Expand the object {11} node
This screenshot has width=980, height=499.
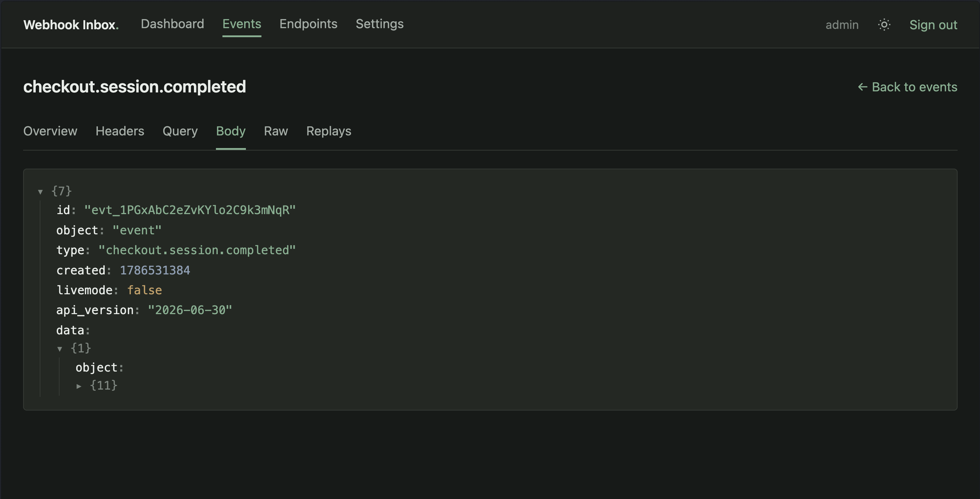tap(79, 386)
